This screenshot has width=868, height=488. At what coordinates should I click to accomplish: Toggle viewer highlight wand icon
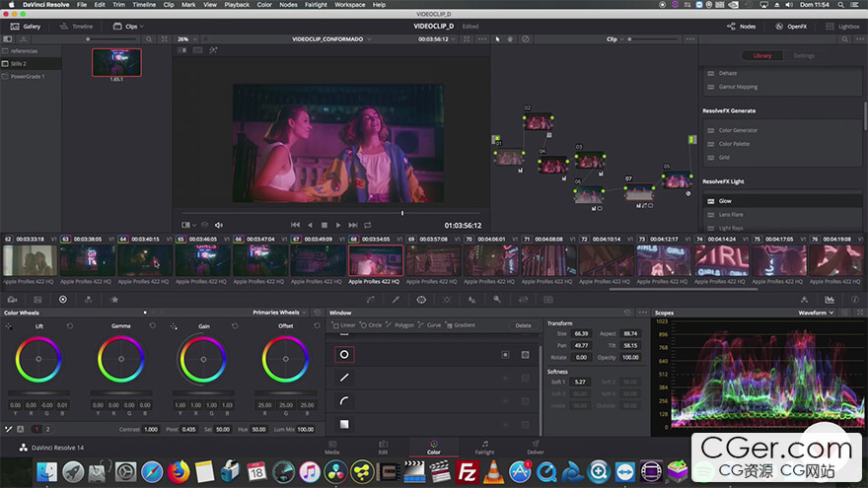(x=213, y=50)
